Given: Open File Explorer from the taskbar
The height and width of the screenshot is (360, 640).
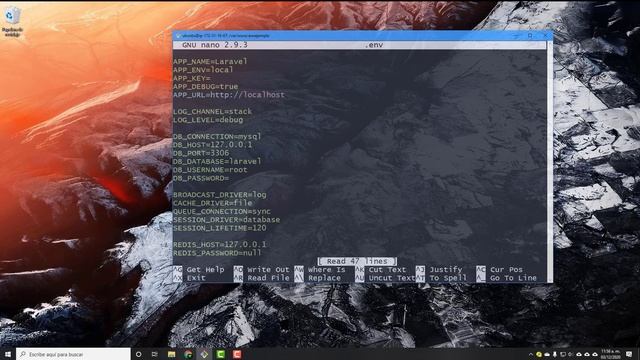Looking at the screenshot, I should point(171,354).
